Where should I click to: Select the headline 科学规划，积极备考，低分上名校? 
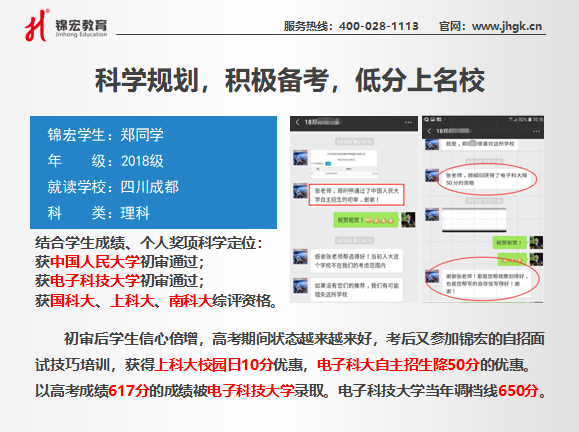click(x=290, y=80)
